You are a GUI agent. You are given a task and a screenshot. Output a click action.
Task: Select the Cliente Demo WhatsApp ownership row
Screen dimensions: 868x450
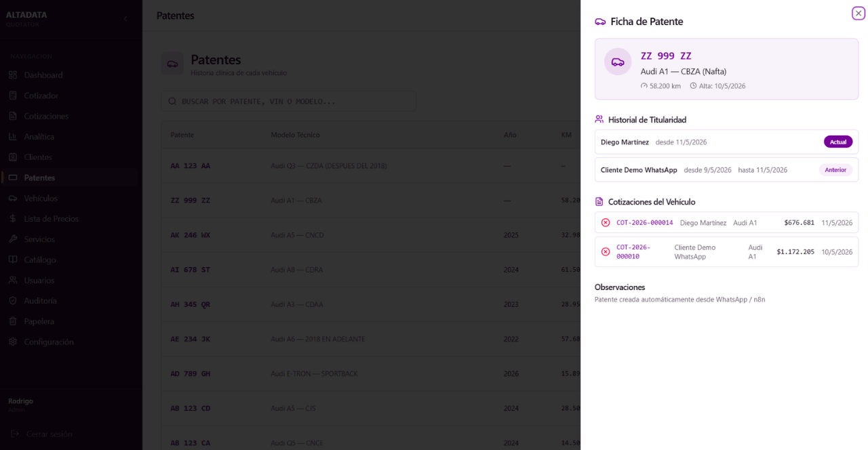[x=726, y=170]
